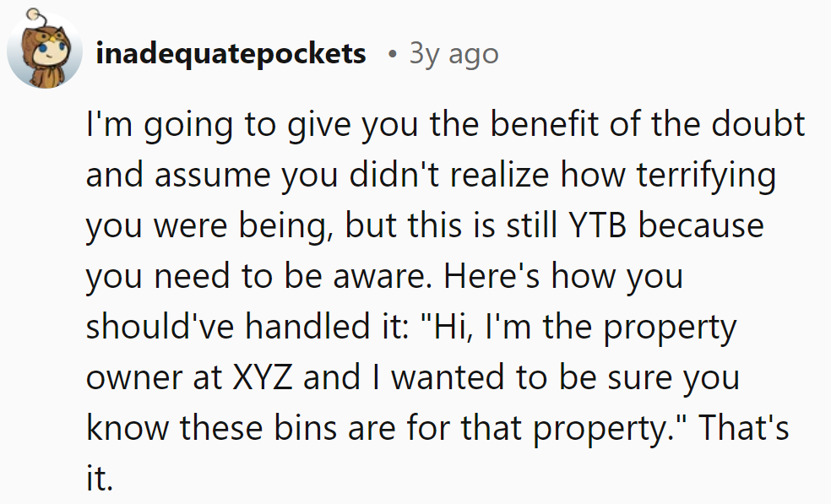Click the word That's ending the seventh line
The width and height of the screenshot is (831, 504).
coord(742,428)
